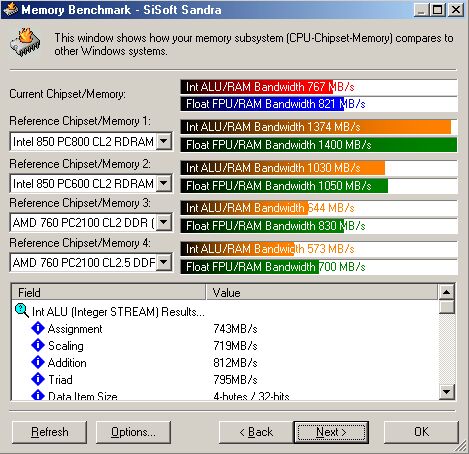Click the Refresh button
Screen dimensions: 469x454
click(x=49, y=432)
